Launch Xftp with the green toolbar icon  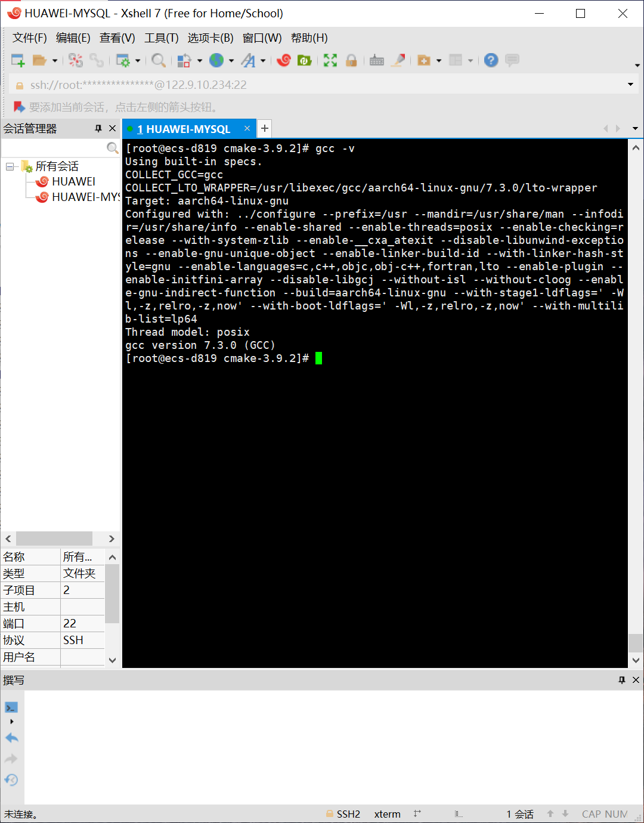[x=305, y=60]
